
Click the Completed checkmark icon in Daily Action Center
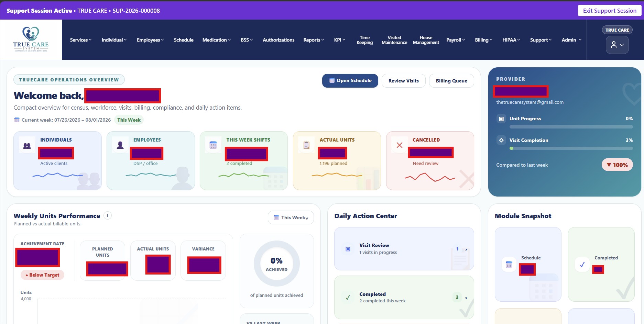tap(348, 298)
